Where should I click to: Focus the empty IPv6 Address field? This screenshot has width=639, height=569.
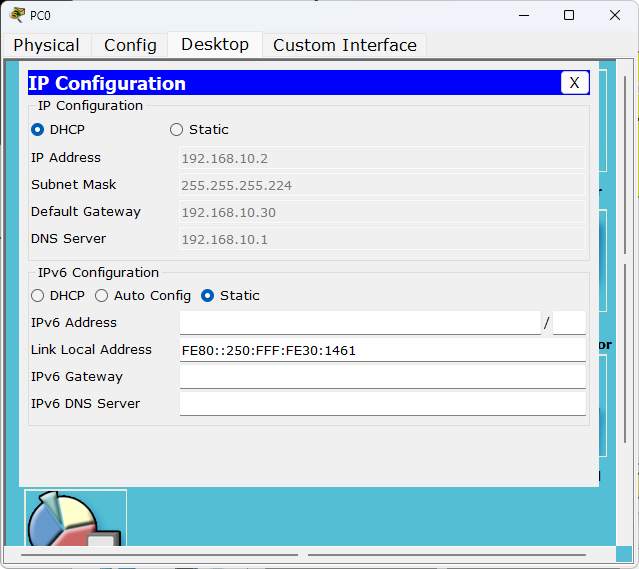point(360,323)
